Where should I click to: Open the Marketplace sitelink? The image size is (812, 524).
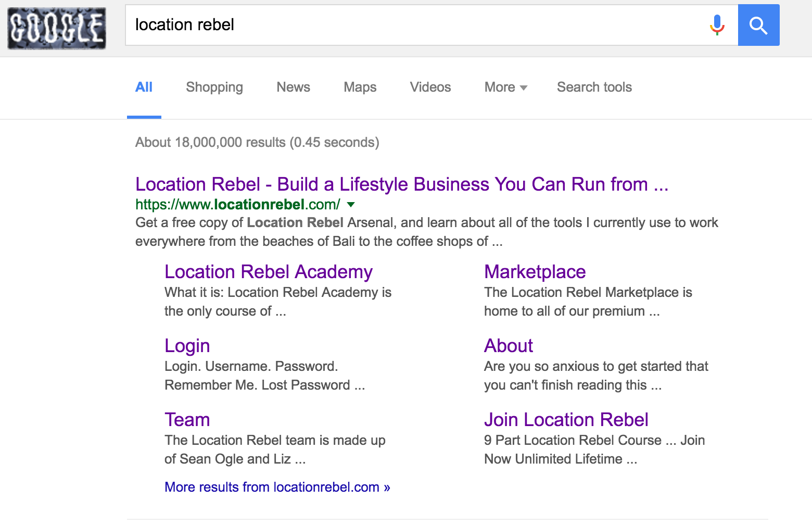pos(535,272)
